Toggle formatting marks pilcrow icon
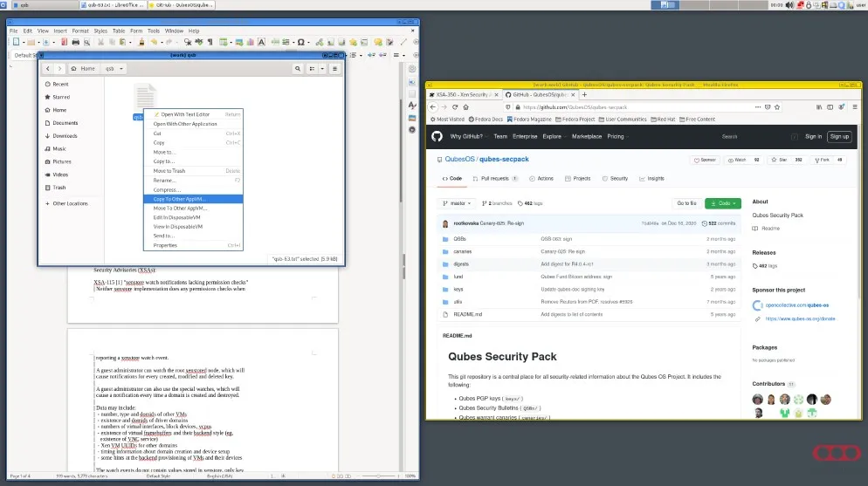This screenshot has height=486, width=868. [210, 42]
